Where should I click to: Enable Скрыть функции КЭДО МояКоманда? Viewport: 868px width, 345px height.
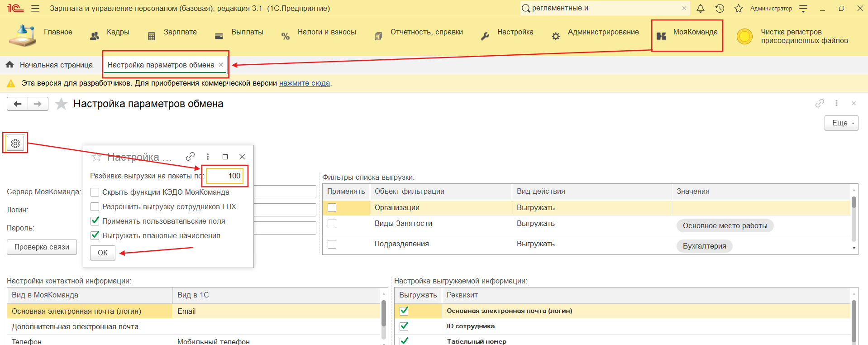point(95,192)
